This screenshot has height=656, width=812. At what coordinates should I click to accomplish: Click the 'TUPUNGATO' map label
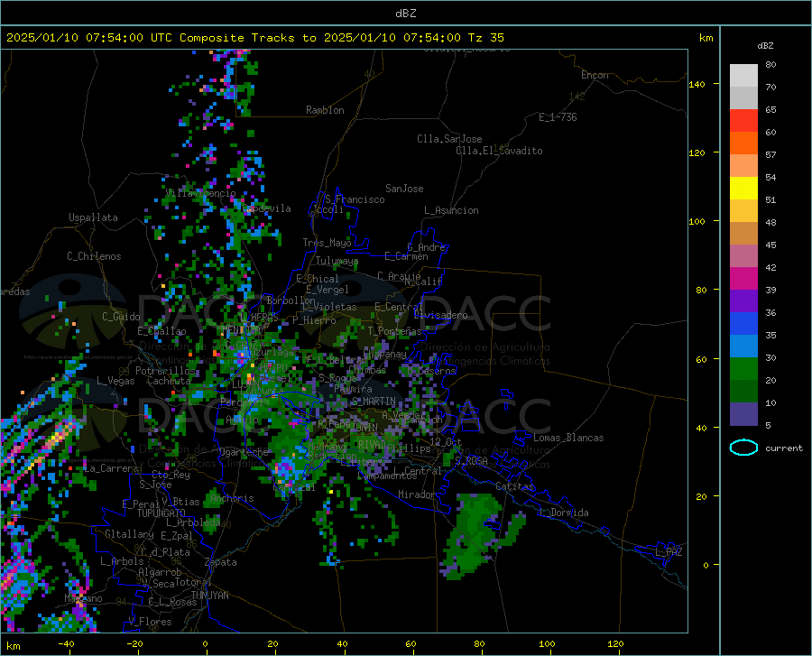[161, 513]
